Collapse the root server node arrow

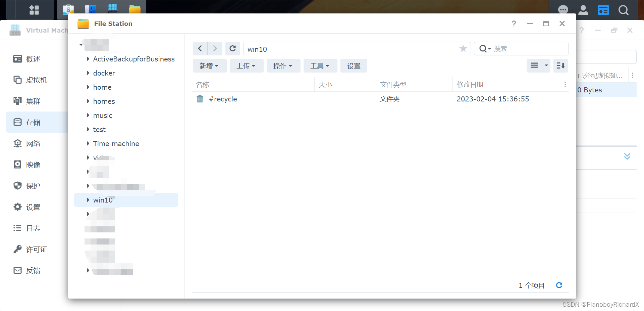pos(81,44)
